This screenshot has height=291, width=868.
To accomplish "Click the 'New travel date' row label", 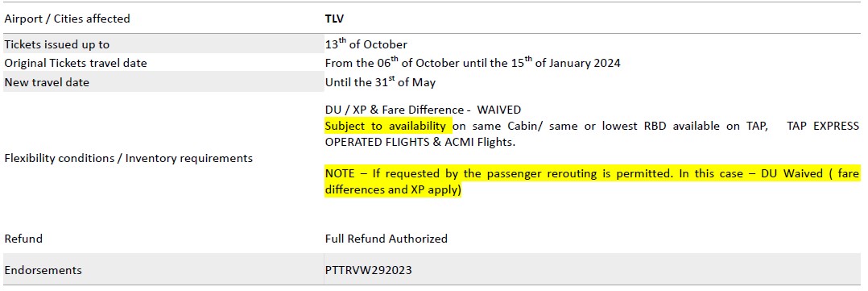I will point(47,82).
